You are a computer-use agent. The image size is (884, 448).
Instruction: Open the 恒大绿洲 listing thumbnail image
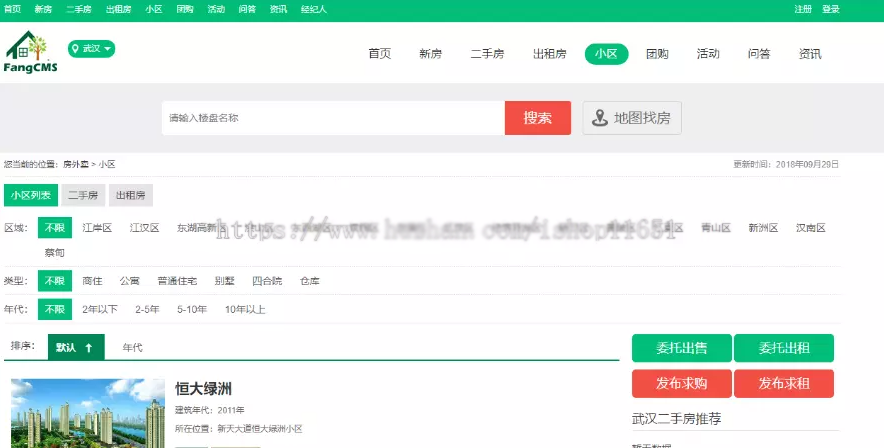click(x=88, y=413)
